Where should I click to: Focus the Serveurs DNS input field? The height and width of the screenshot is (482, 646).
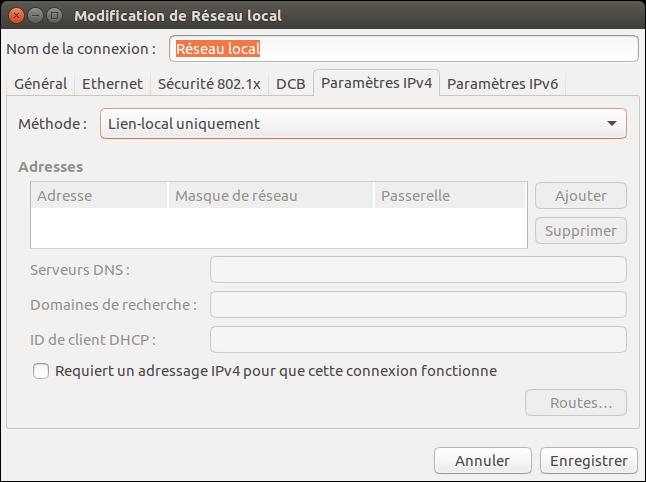click(x=417, y=270)
